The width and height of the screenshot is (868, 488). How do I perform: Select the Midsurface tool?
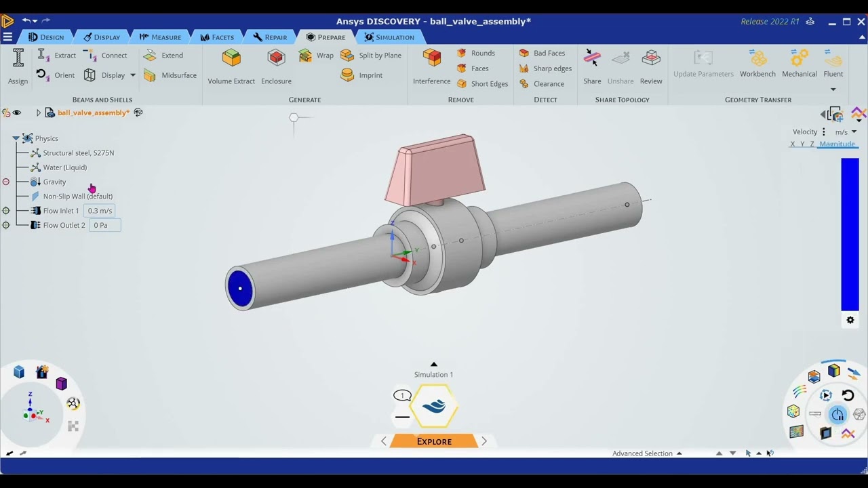pyautogui.click(x=170, y=75)
